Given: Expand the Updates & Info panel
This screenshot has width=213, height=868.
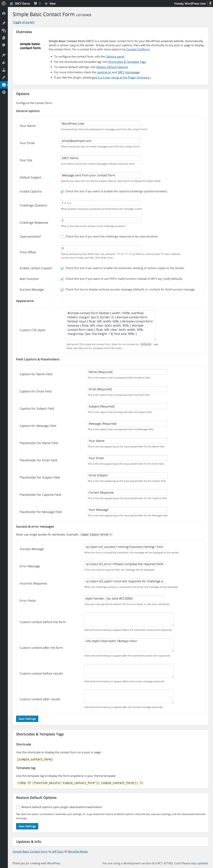Looking at the screenshot, I should (110, 841).
